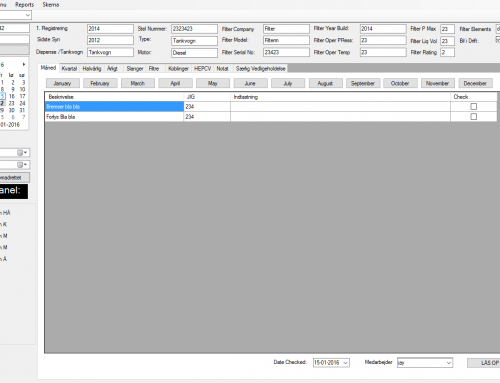Screen dimensions: 500x383
Task: Expand the Date Checked dropdown
Action: pos(346,363)
